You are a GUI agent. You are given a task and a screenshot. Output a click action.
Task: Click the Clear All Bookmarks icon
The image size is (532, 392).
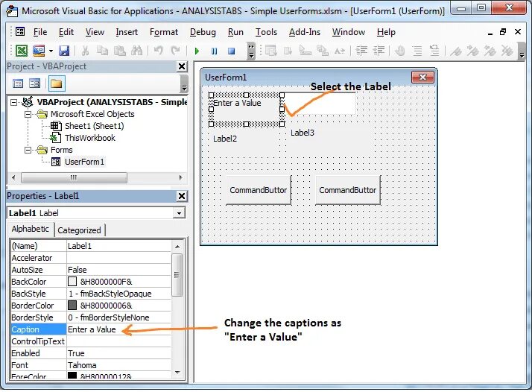click(x=507, y=51)
